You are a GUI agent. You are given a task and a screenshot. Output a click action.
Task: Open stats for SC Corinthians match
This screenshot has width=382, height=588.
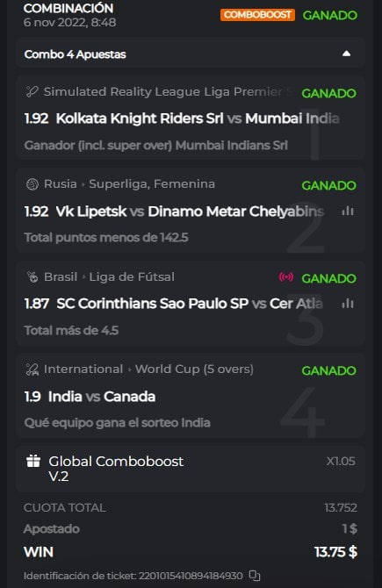[x=348, y=304]
